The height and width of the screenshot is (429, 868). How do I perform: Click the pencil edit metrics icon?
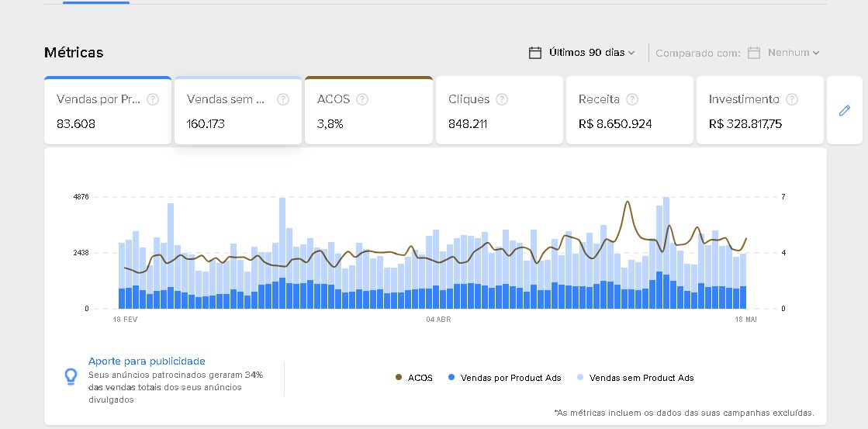pyautogui.click(x=845, y=111)
